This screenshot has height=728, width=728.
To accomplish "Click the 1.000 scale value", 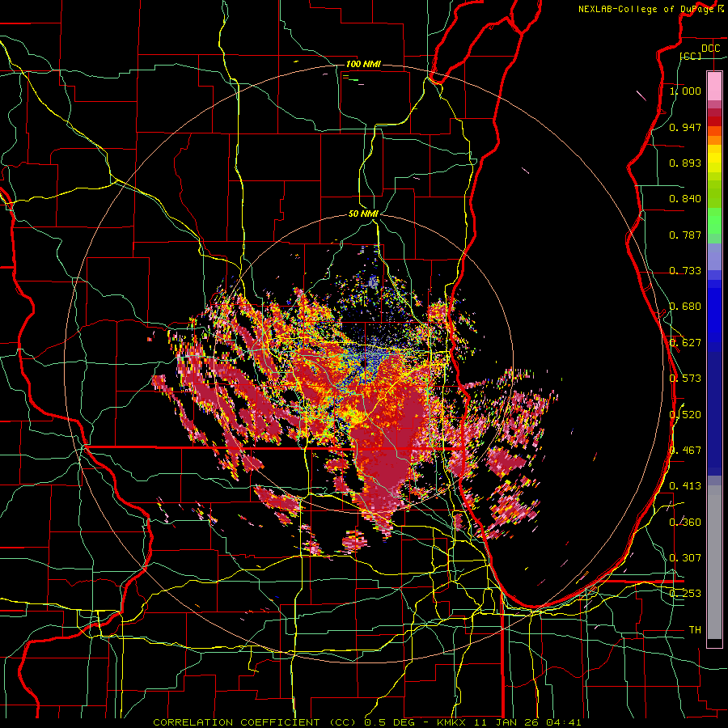I will pyautogui.click(x=685, y=91).
